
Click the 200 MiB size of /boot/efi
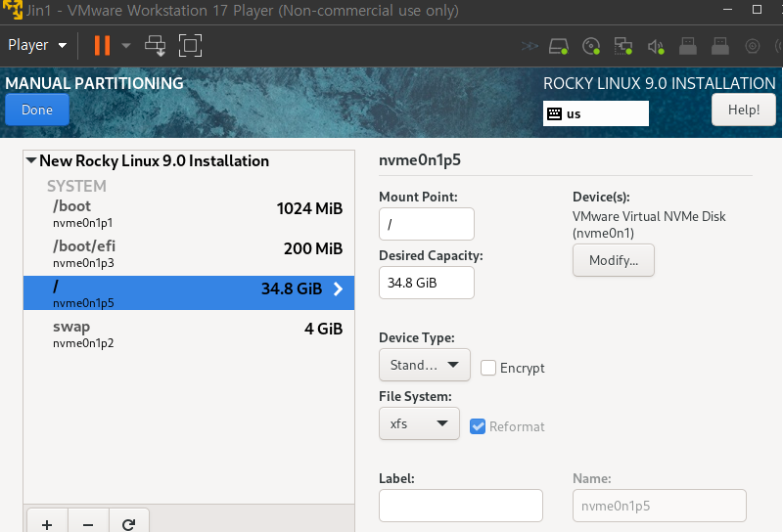[313, 248]
